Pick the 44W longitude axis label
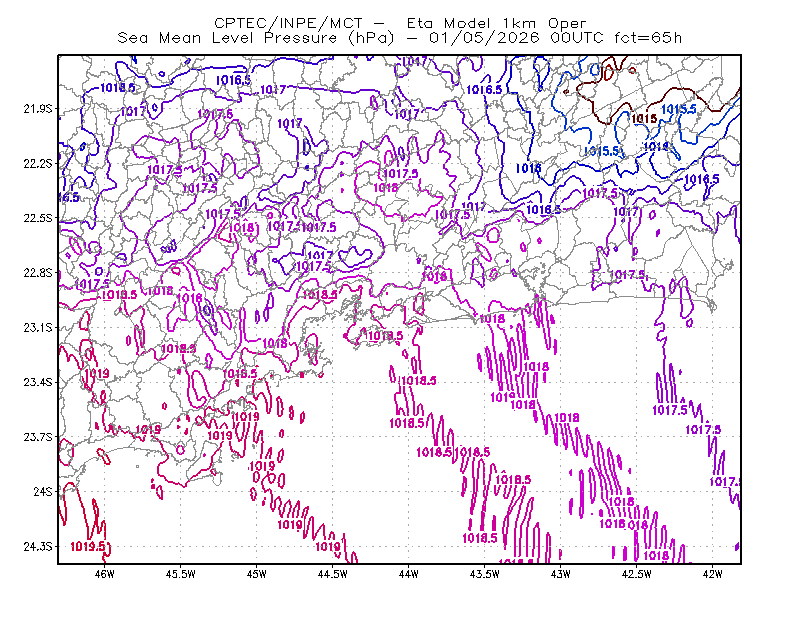 coord(408,574)
